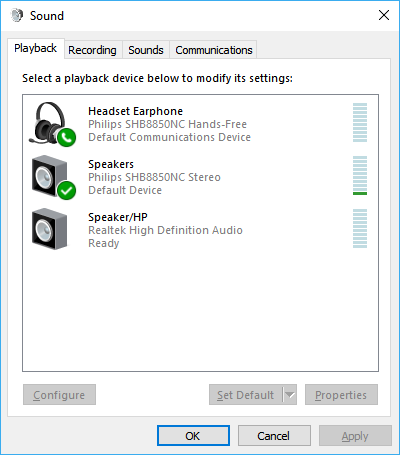The height and width of the screenshot is (455, 400).
Task: Go to the Communications tab
Action: tap(214, 50)
